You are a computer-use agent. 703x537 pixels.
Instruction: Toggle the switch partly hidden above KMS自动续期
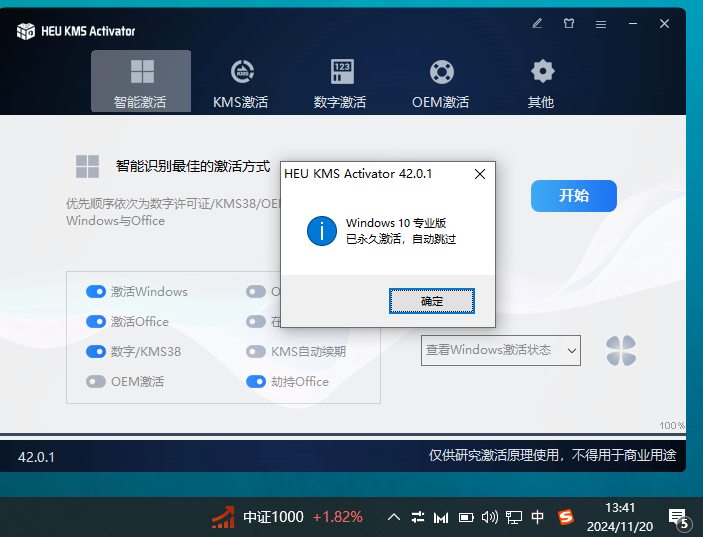256,321
